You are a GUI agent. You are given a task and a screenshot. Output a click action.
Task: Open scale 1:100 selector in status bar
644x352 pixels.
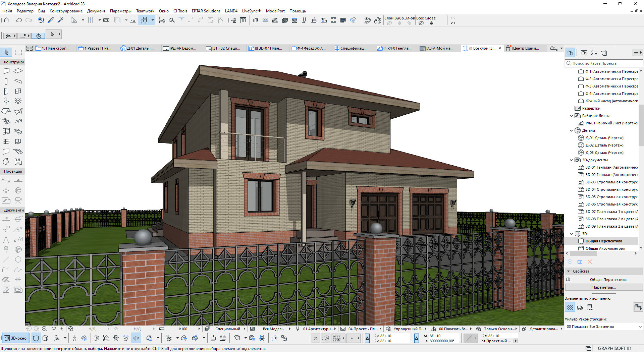click(183, 329)
